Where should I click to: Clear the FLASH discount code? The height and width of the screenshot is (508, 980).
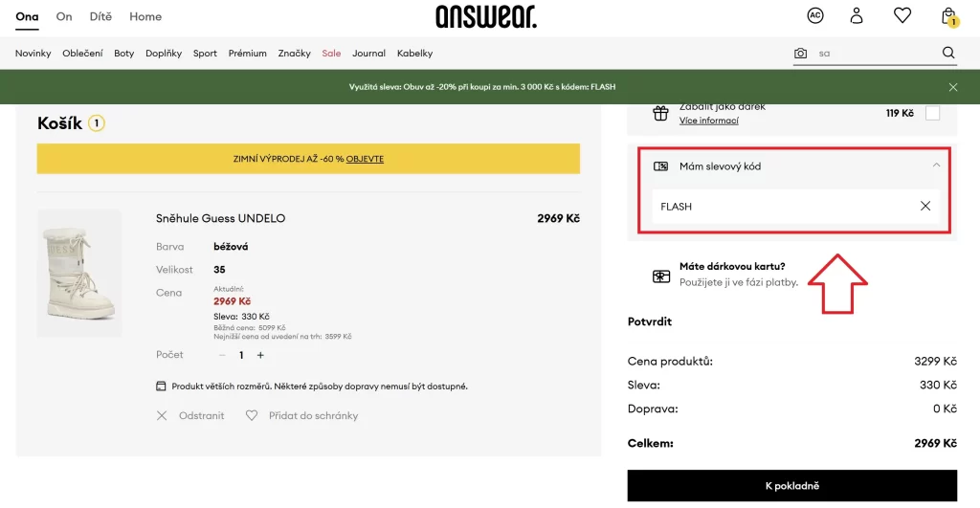click(925, 207)
